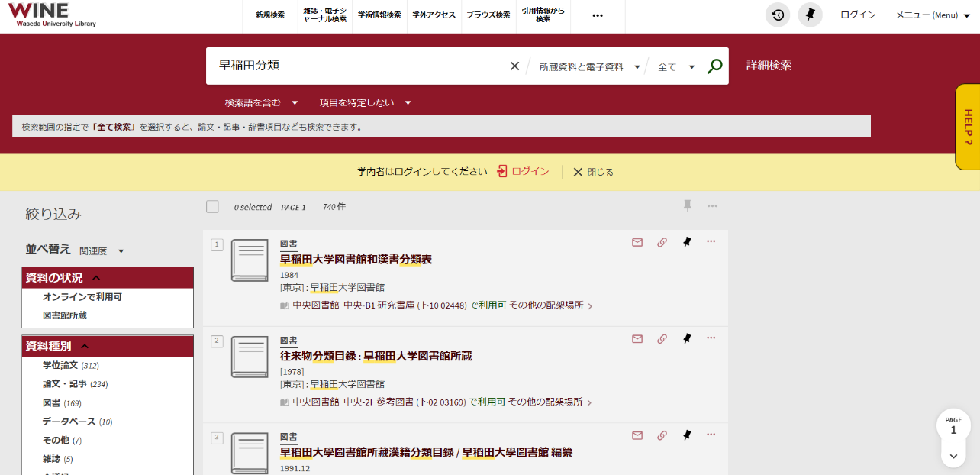Dismiss login banner with 閉じる

pyautogui.click(x=594, y=172)
